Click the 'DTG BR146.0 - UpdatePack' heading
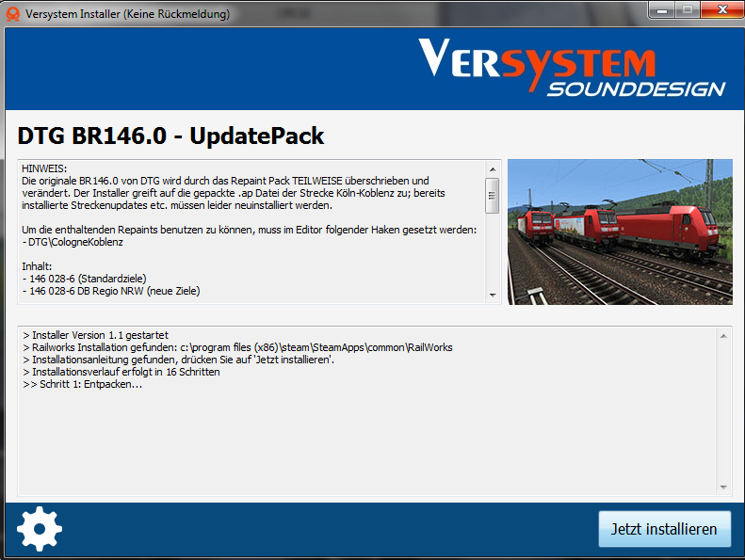The width and height of the screenshot is (745, 560). pyautogui.click(x=170, y=136)
